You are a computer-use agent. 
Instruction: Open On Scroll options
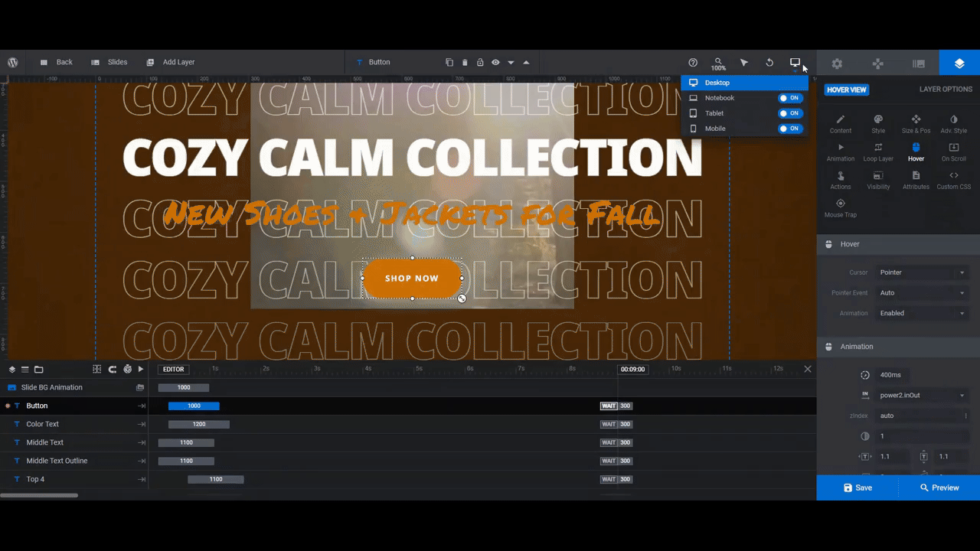[x=953, y=152]
